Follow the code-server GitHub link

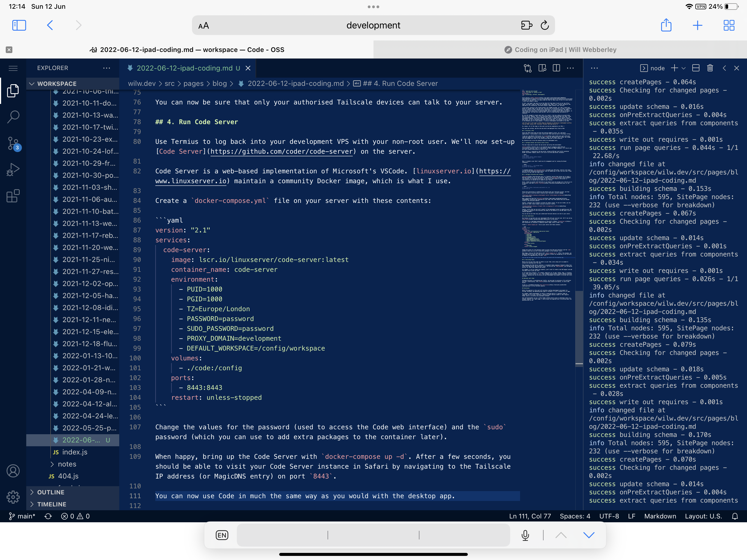click(281, 152)
